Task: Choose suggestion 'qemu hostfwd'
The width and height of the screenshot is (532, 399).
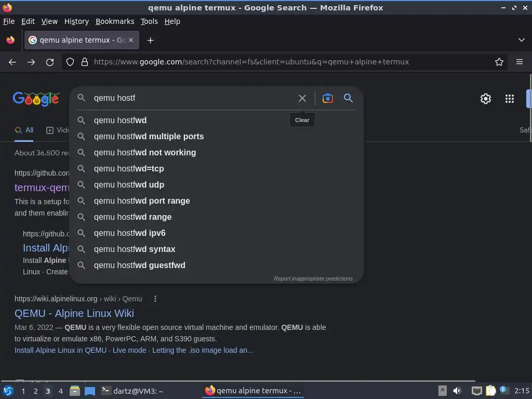Action: [x=217, y=121]
